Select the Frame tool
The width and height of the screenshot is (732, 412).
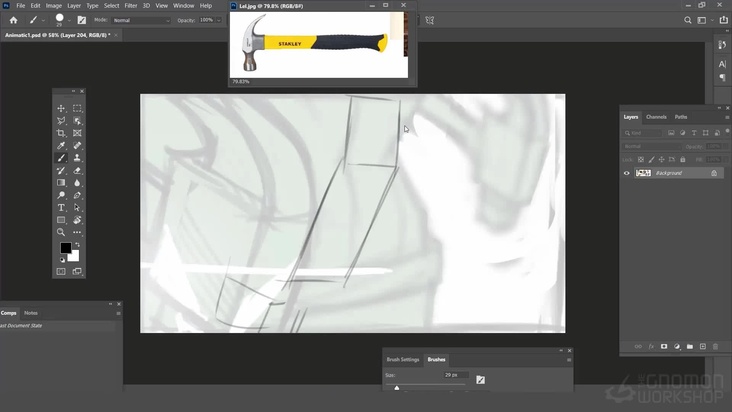coord(77,133)
